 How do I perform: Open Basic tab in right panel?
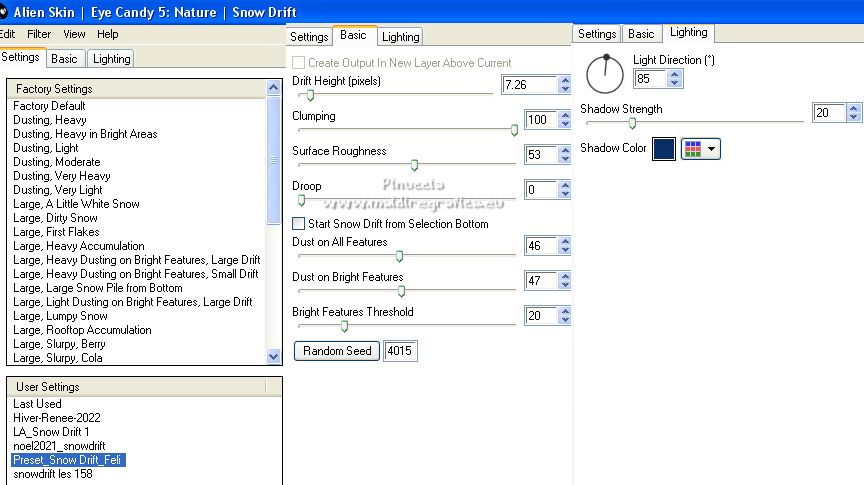click(641, 34)
